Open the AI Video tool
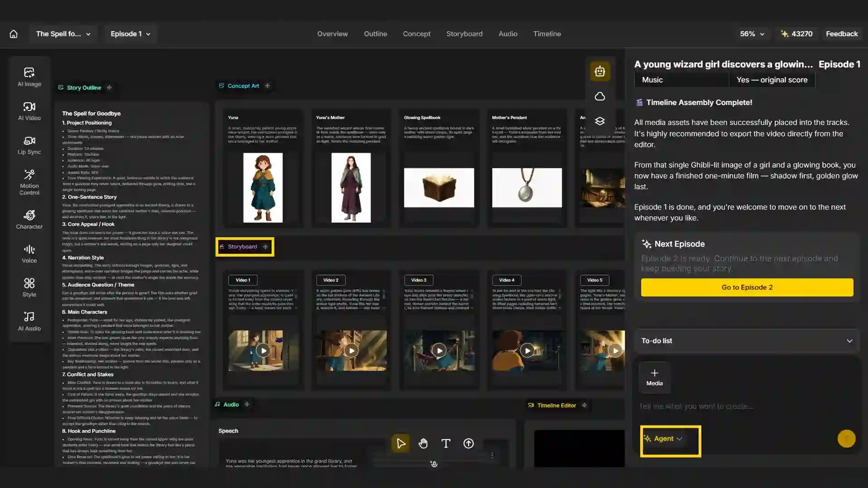 29,111
